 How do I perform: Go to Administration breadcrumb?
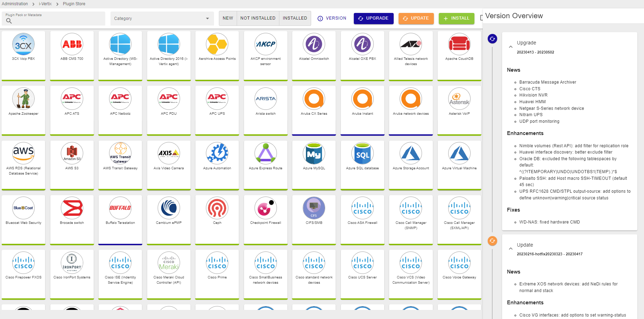pos(15,4)
